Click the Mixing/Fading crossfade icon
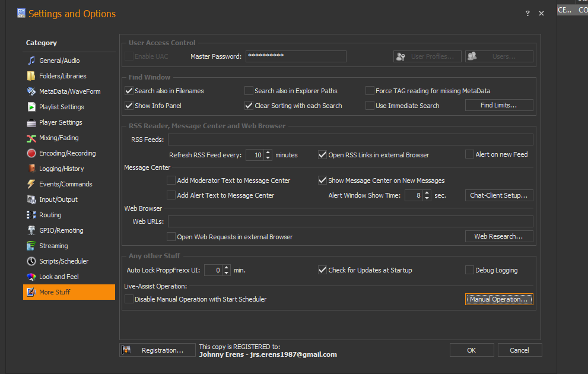The image size is (588, 374). [31, 138]
